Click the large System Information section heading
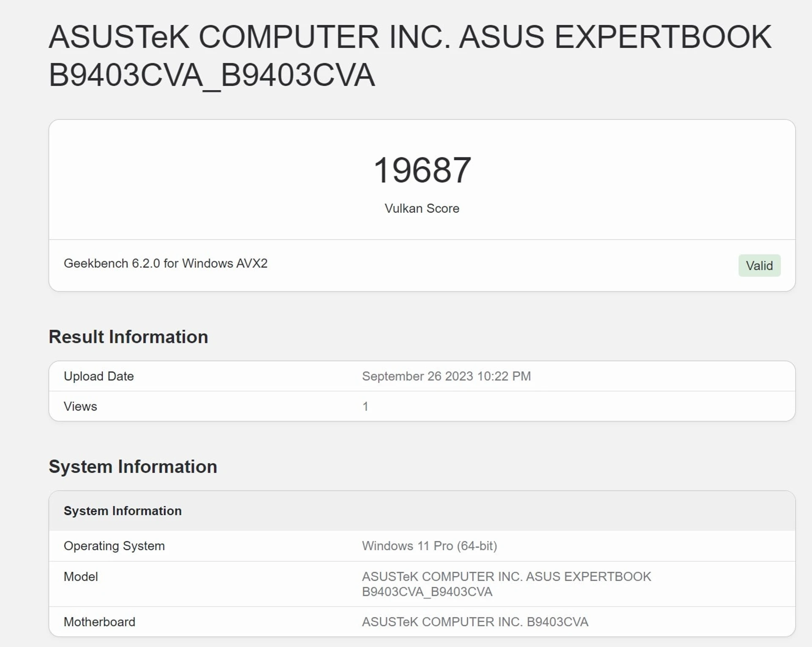Image resolution: width=812 pixels, height=647 pixels. (133, 467)
